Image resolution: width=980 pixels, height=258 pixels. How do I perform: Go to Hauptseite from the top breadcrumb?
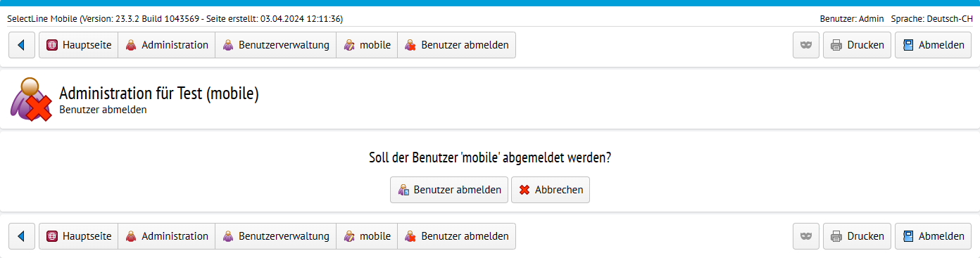pyautogui.click(x=78, y=45)
